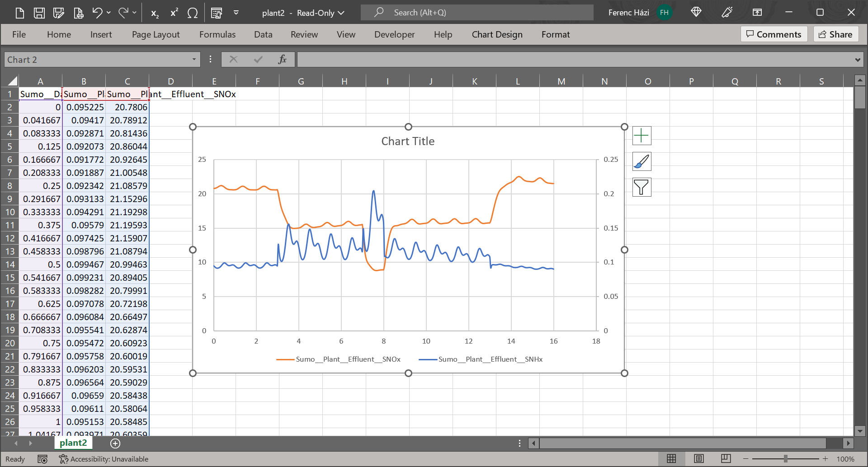Add a new sheet with plus icon
The height and width of the screenshot is (467, 868).
(115, 443)
